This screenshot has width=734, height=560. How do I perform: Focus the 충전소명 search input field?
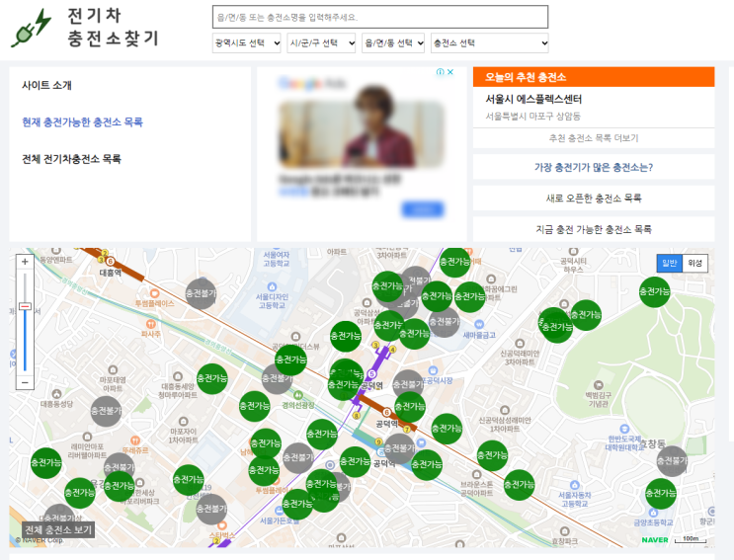[x=380, y=18]
